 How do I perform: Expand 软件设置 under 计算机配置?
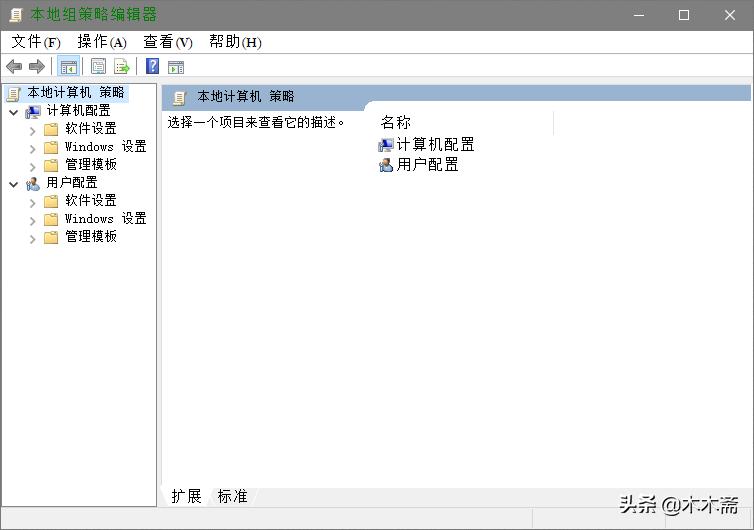point(32,130)
